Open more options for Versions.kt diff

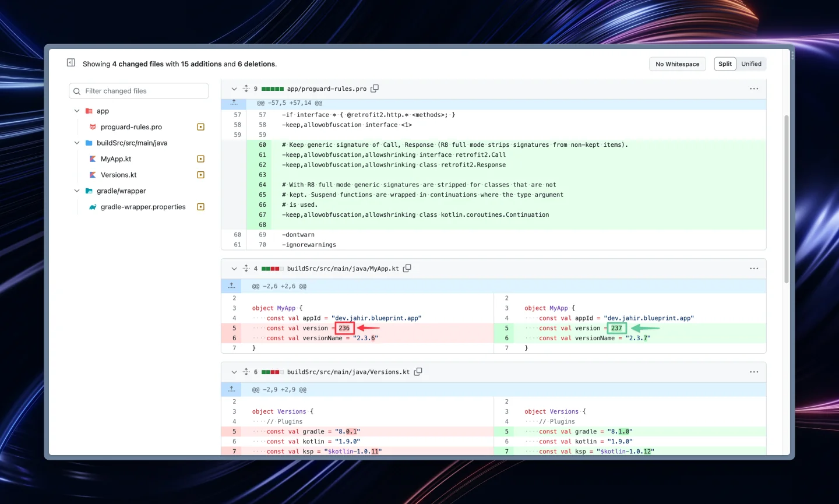point(754,372)
